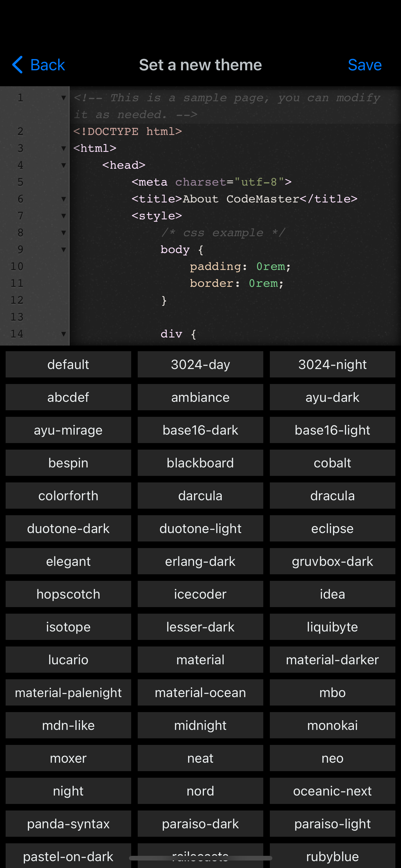Choose the 3024-night theme

(332, 364)
